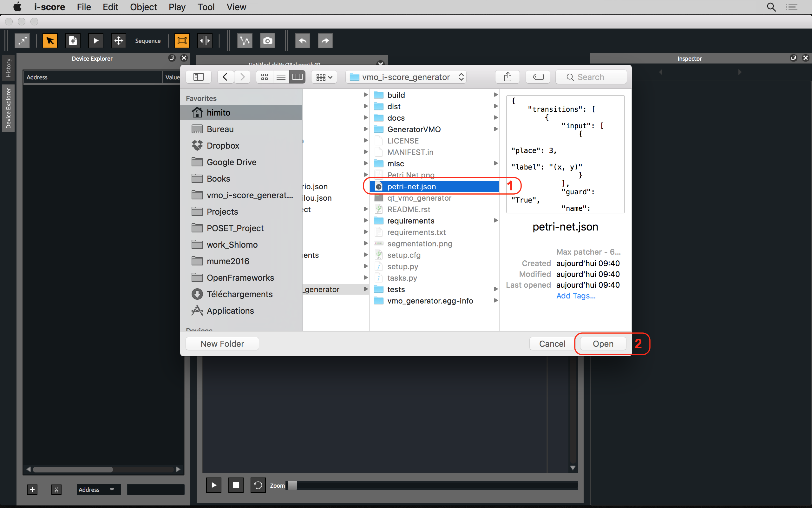Expand the GeneratorVMO folder arrow
The width and height of the screenshot is (812, 508).
(495, 129)
